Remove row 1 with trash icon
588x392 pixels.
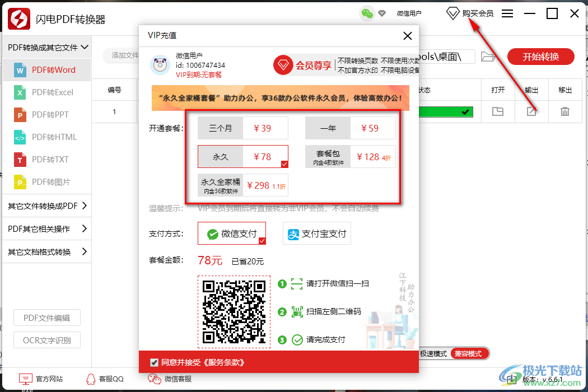(564, 111)
